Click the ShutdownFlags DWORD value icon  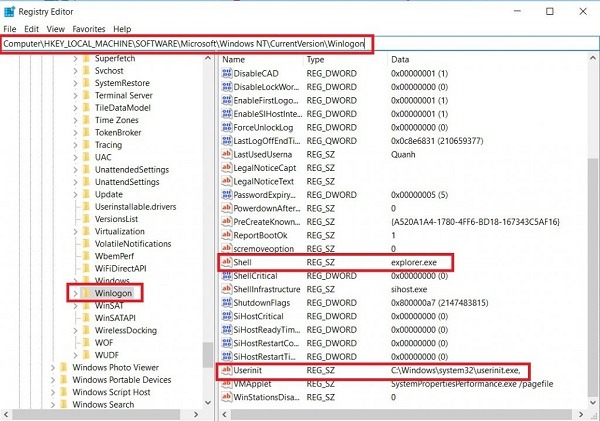pyautogui.click(x=227, y=302)
